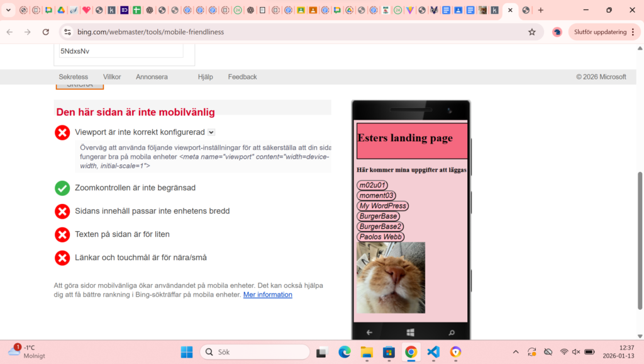Open the Chrome profile avatar
The image size is (644, 364).
tap(557, 32)
